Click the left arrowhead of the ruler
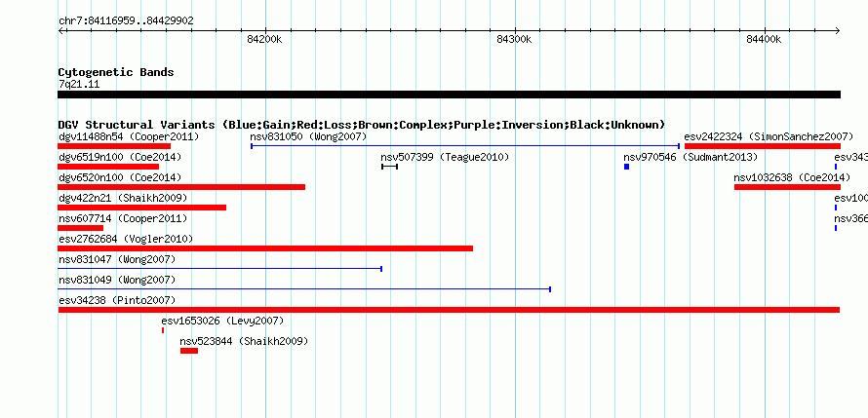Viewport: 868px width, 418px height. tap(60, 30)
